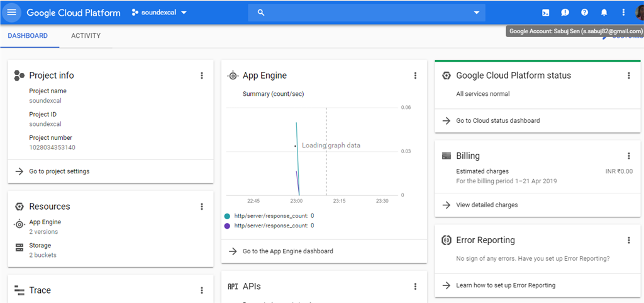
Task: Activate Cloud Shell icon
Action: pyautogui.click(x=546, y=13)
